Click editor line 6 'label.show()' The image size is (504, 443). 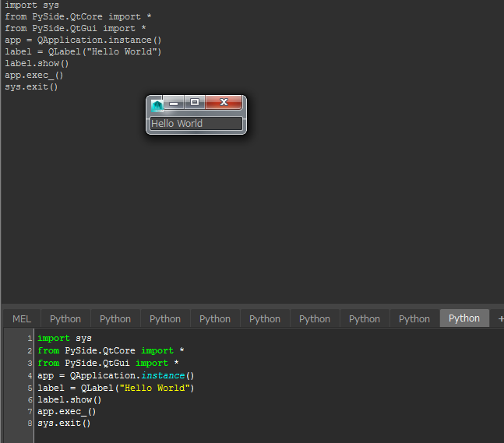click(69, 399)
